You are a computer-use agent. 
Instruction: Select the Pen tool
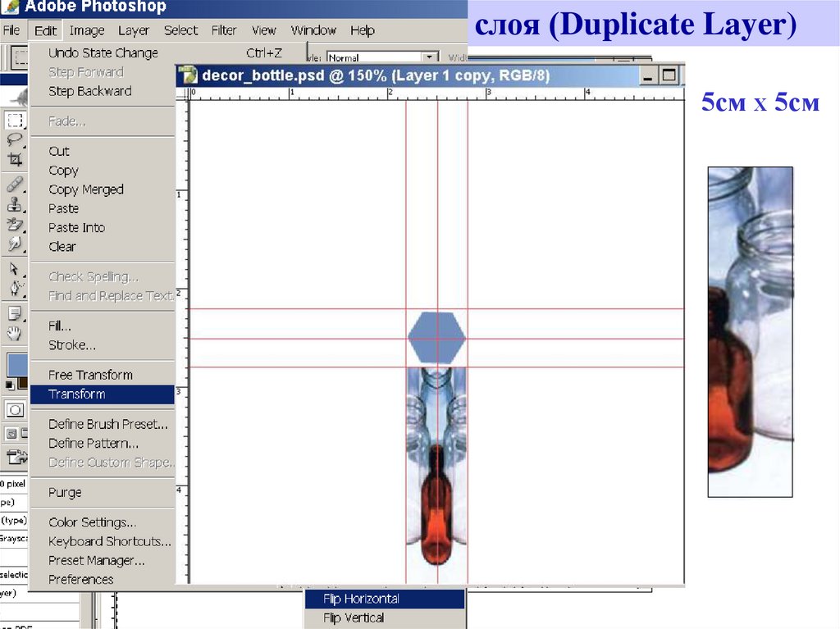(x=15, y=288)
